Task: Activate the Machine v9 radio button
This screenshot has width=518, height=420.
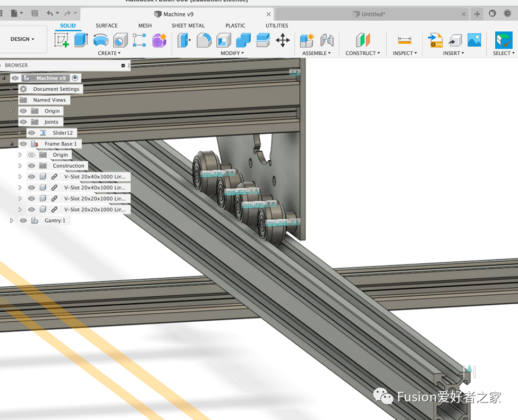Action: (x=75, y=78)
